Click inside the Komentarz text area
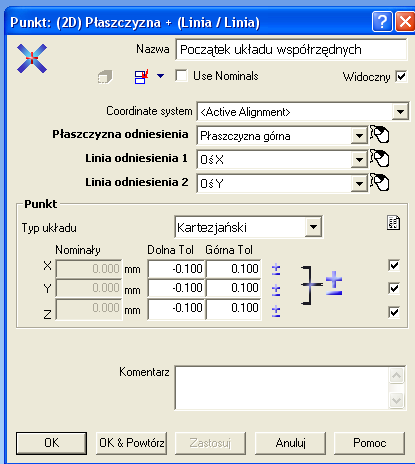Image resolution: width=415 pixels, height=464 pixels. tap(282, 388)
